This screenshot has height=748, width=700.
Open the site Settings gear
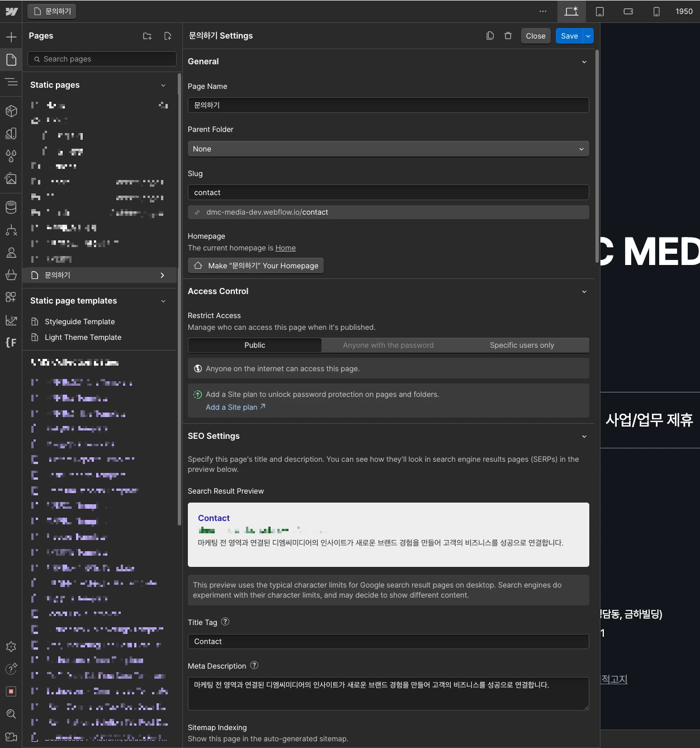[x=11, y=647]
